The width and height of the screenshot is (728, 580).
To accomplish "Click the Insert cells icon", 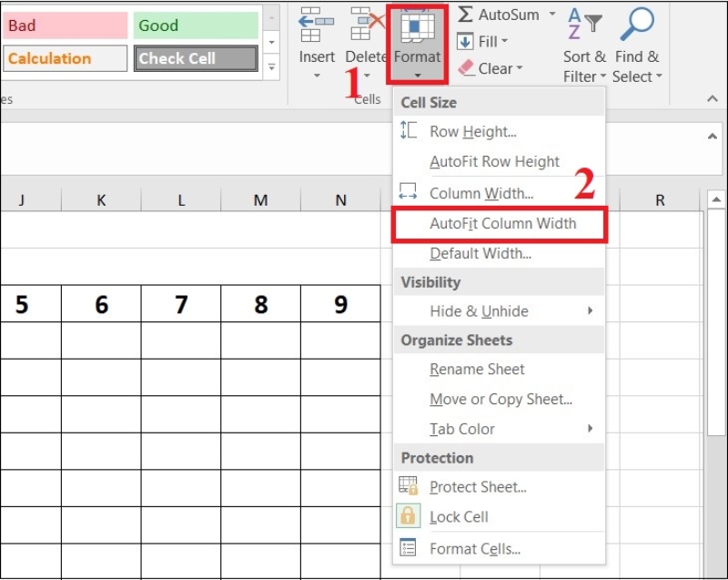I will tap(316, 25).
